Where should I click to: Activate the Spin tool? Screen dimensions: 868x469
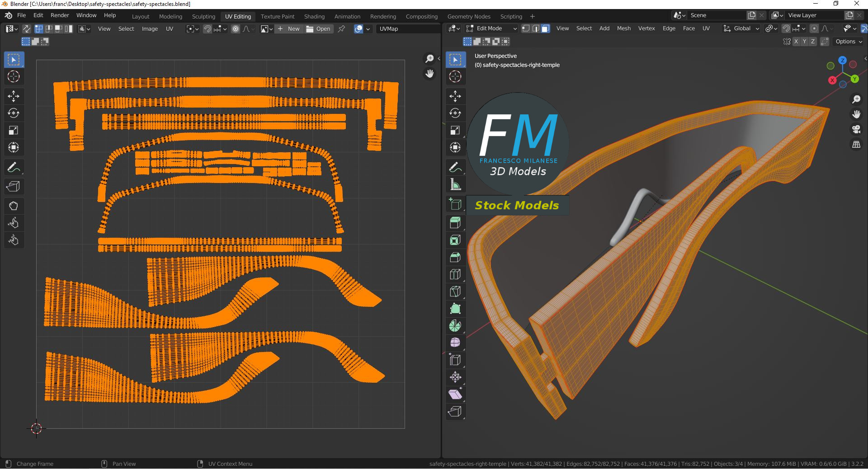tap(455, 326)
